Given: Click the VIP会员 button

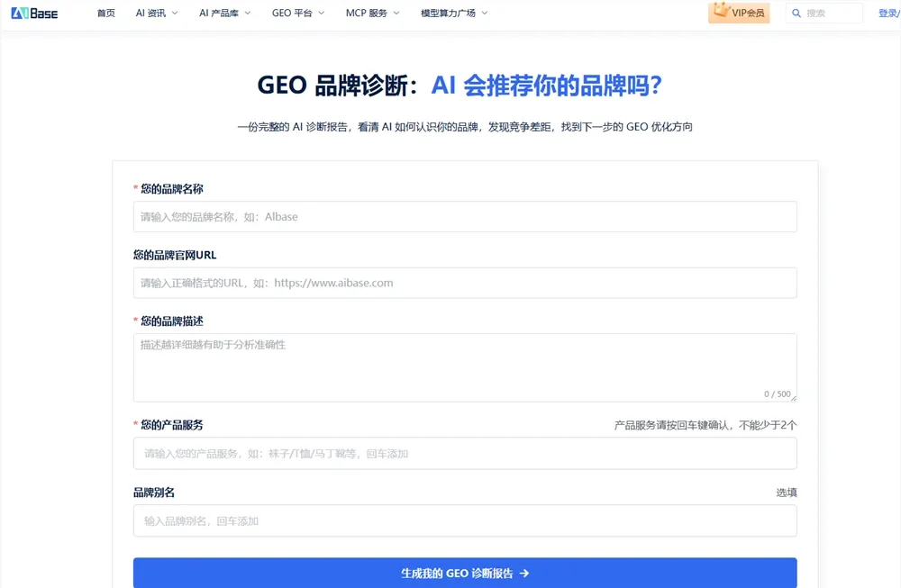Looking at the screenshot, I should [x=739, y=13].
